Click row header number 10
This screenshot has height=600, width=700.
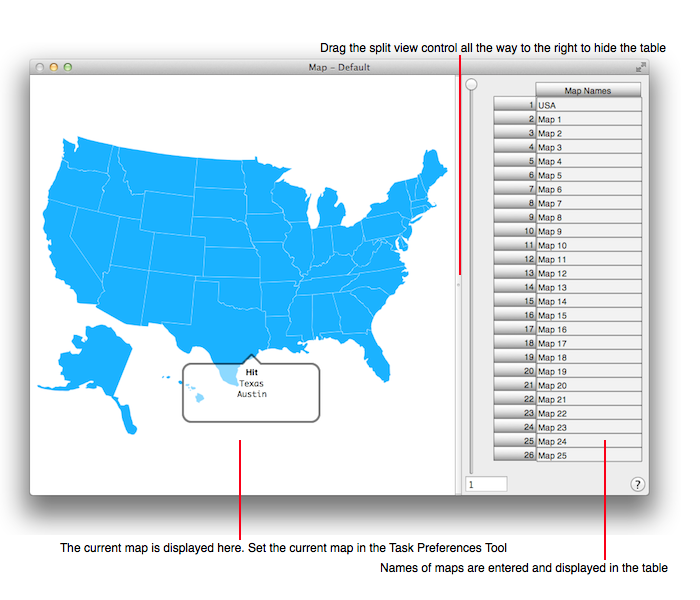[x=515, y=231]
